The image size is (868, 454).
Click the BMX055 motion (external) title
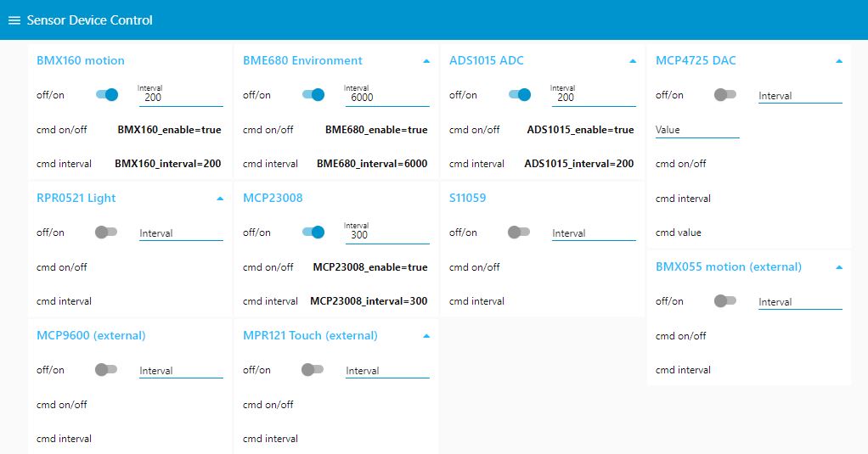[729, 266]
